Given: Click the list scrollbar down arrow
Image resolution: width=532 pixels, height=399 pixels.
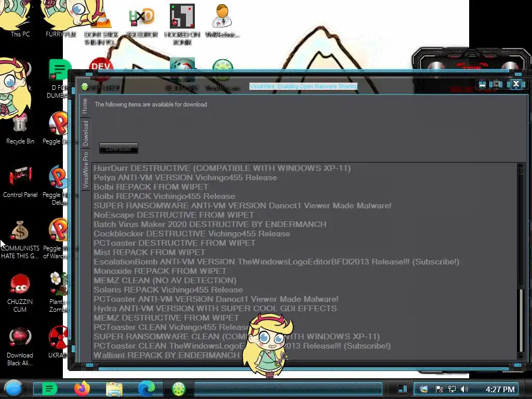Looking at the screenshot, I should coord(521,355).
